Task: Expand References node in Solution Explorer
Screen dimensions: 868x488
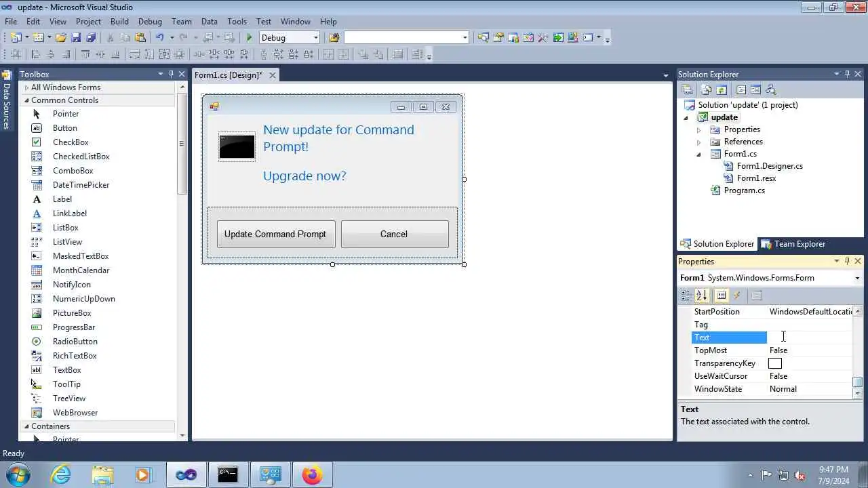Action: (x=699, y=142)
